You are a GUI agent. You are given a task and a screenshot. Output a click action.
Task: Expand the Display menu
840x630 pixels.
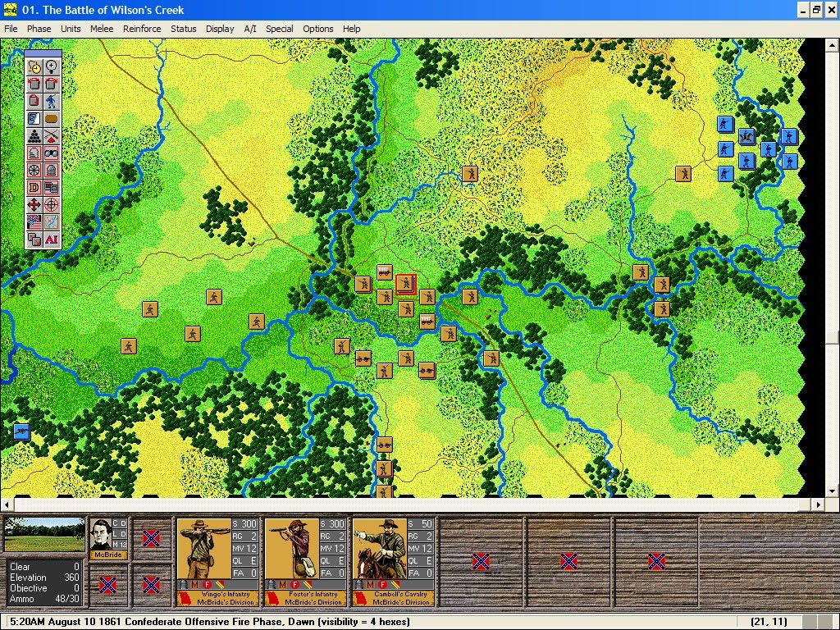point(220,29)
